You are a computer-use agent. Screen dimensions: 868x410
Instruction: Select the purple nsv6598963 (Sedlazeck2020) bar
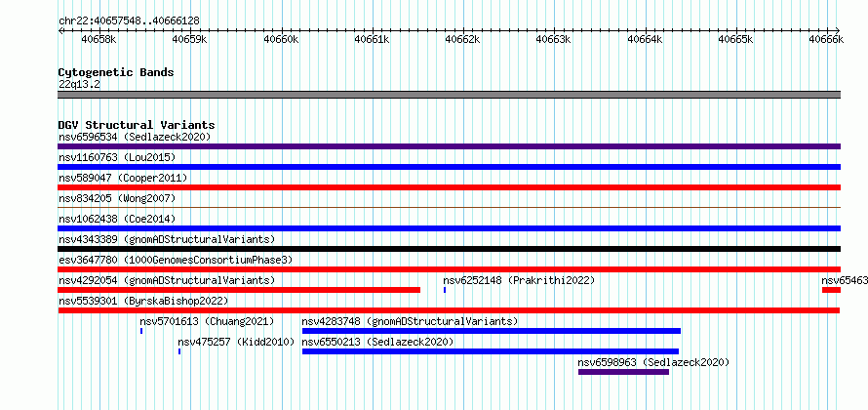click(x=624, y=372)
